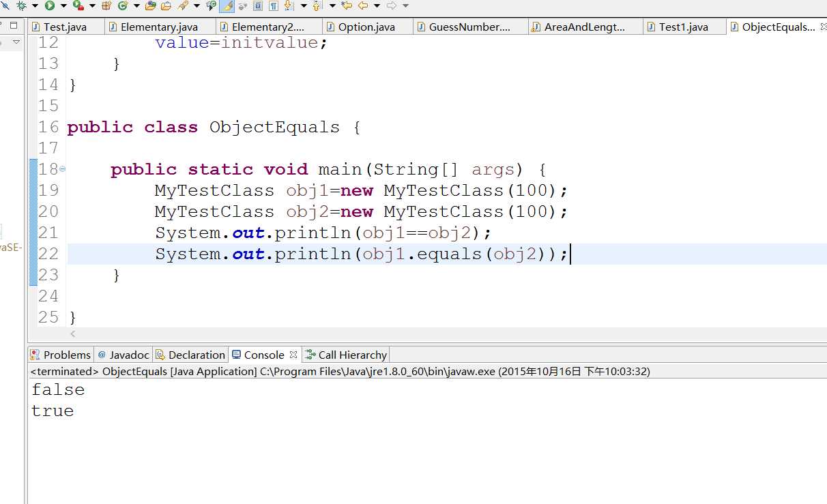Click 'value=initvalue;' on line 12

pyautogui.click(x=242, y=42)
